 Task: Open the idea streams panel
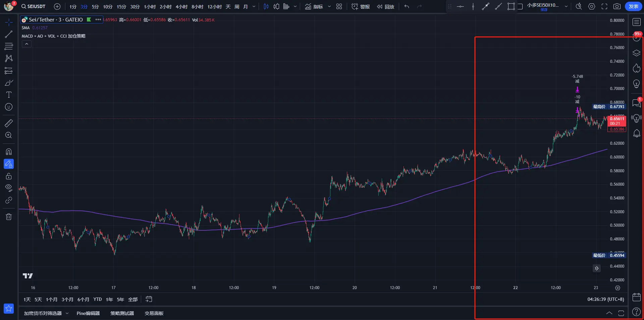[636, 118]
